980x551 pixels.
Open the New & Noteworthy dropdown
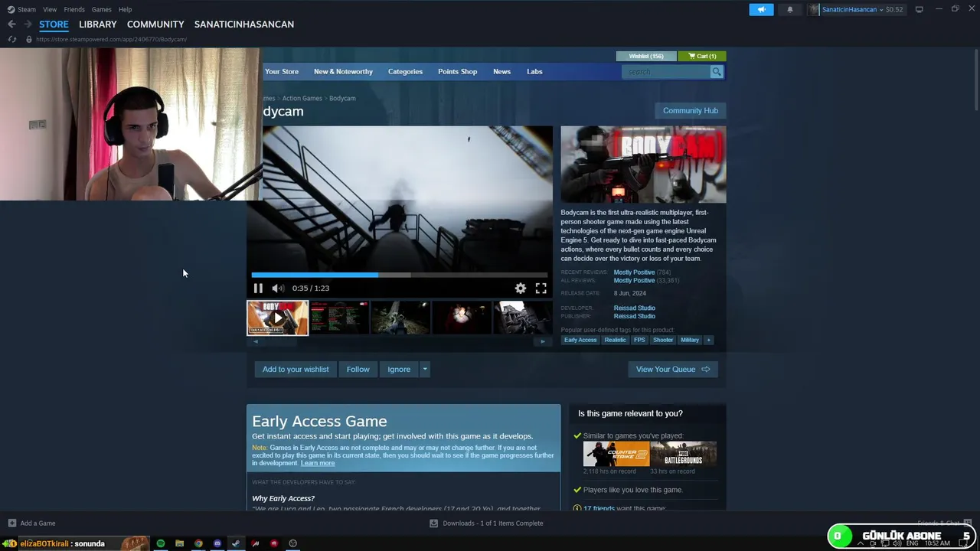tap(343, 72)
